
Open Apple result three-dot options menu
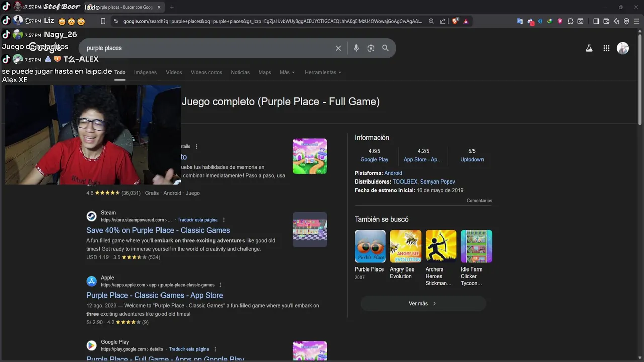(x=220, y=285)
